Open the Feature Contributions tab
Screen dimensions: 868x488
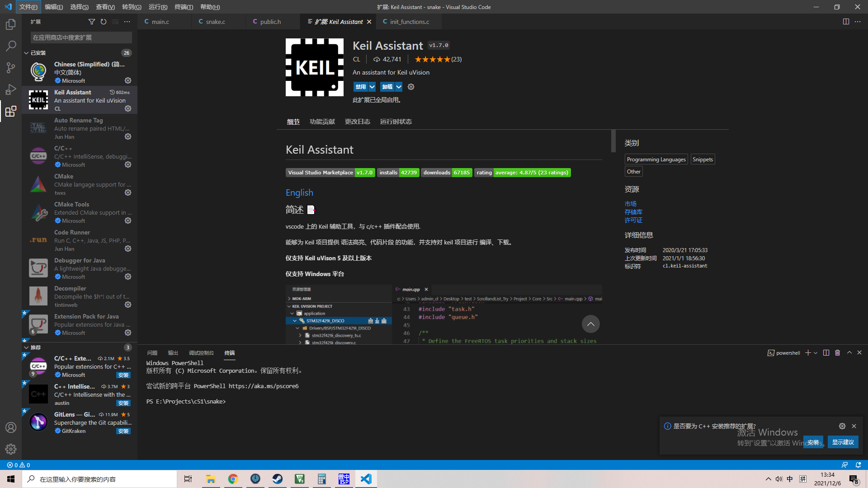point(322,122)
